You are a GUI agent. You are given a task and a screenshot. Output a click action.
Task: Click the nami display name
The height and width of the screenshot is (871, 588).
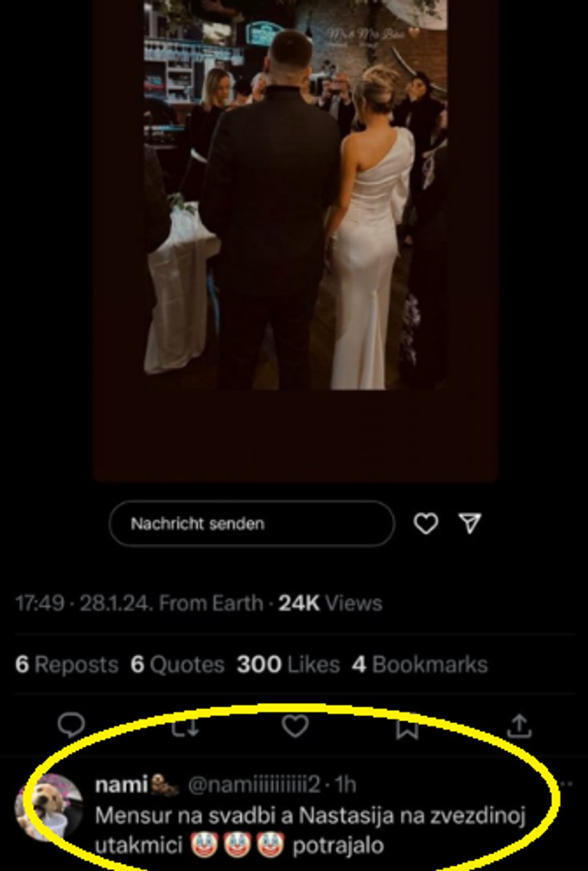click(121, 785)
